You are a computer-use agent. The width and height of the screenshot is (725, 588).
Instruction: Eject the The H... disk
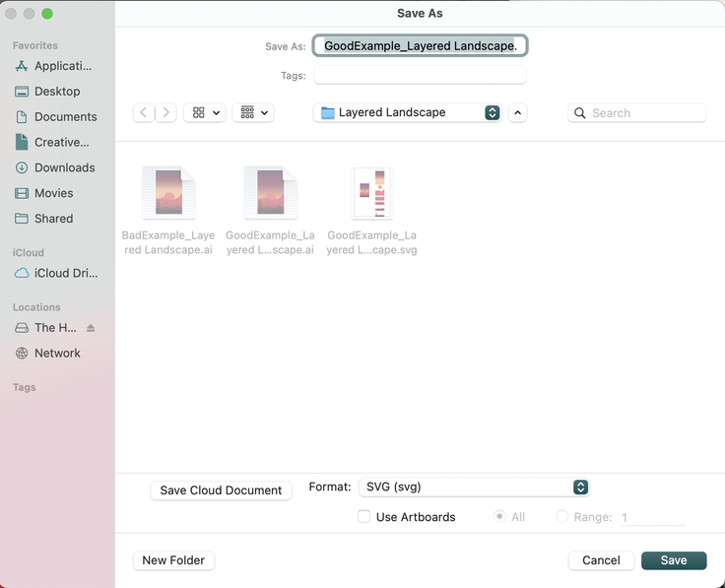tap(91, 328)
